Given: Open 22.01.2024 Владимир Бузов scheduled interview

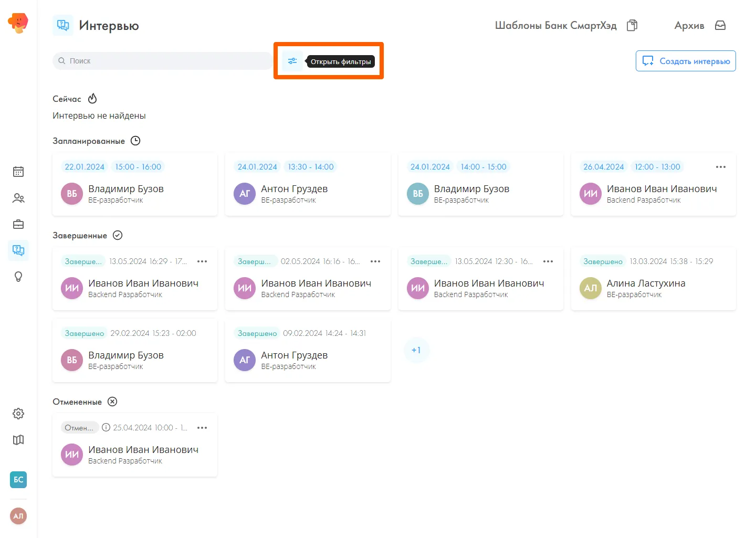Looking at the screenshot, I should (135, 184).
